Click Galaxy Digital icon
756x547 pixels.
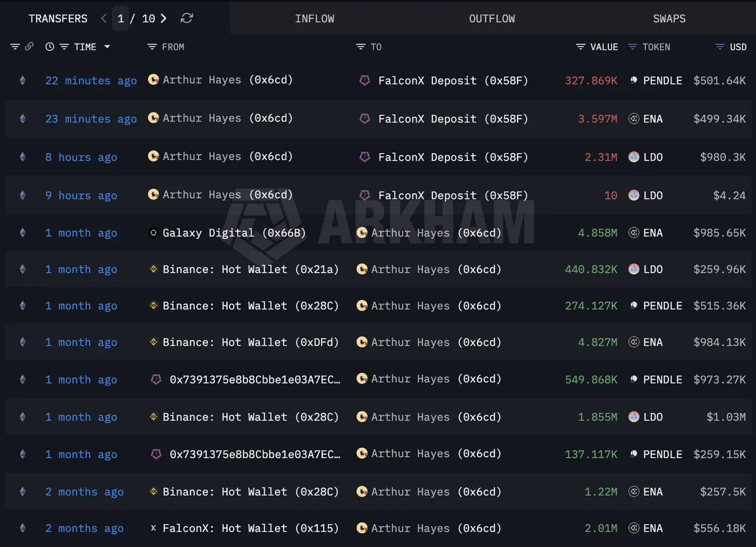[x=153, y=233]
